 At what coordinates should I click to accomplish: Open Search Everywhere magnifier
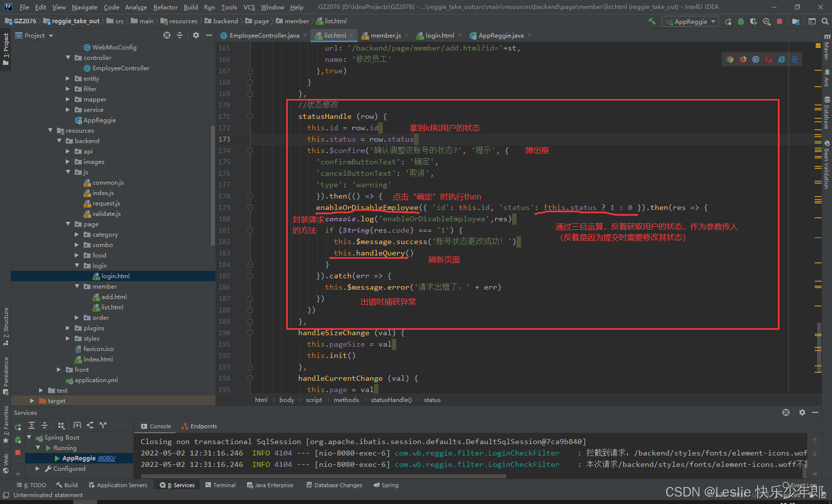[825, 21]
